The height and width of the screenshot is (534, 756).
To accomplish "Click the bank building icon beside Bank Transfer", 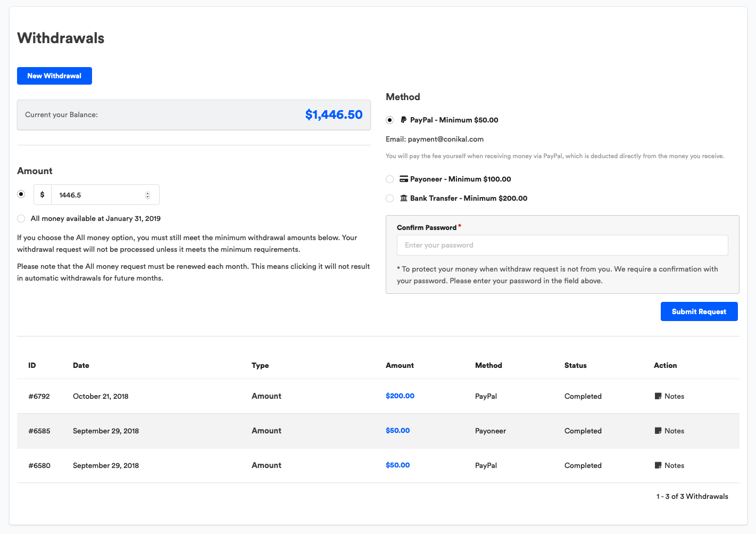I will point(403,198).
